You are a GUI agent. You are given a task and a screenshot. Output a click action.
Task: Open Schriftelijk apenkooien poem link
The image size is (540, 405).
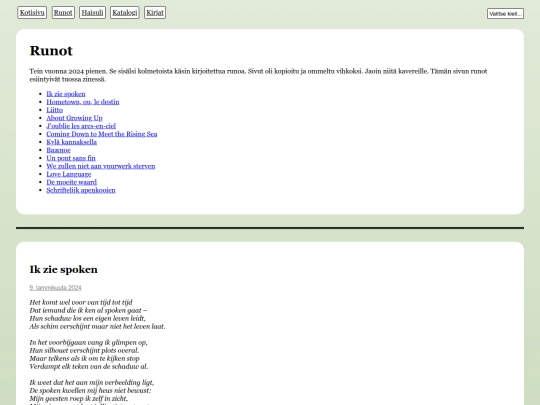pyautogui.click(x=81, y=190)
